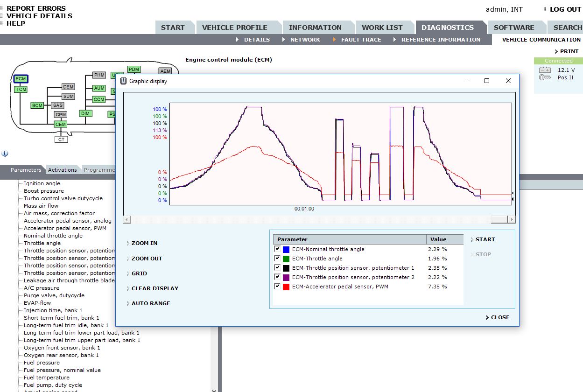Switch to the VEHICLE PROFILE tab
Screen dimensions: 583x392
(x=234, y=28)
